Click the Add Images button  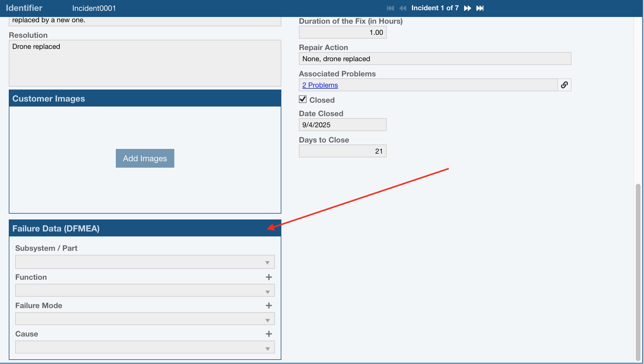(145, 158)
